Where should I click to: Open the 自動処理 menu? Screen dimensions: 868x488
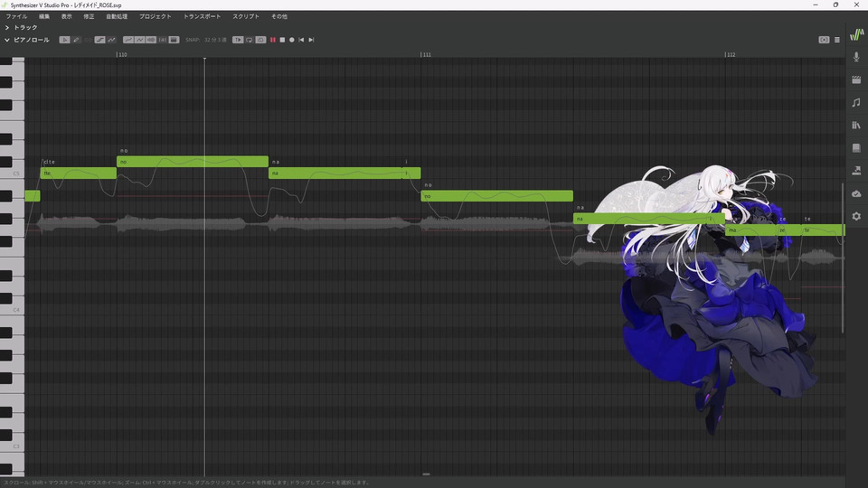coord(117,16)
